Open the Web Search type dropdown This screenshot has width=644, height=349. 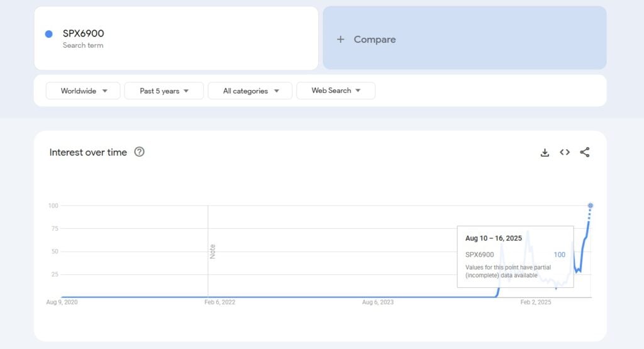tap(336, 91)
